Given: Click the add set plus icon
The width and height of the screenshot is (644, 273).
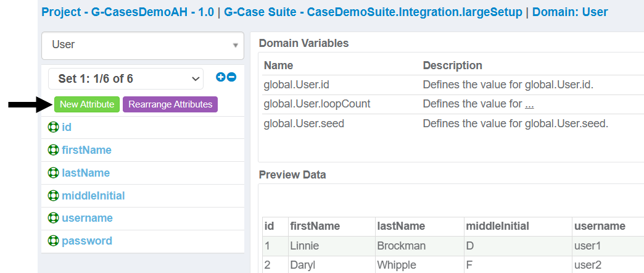Looking at the screenshot, I should (x=220, y=77).
